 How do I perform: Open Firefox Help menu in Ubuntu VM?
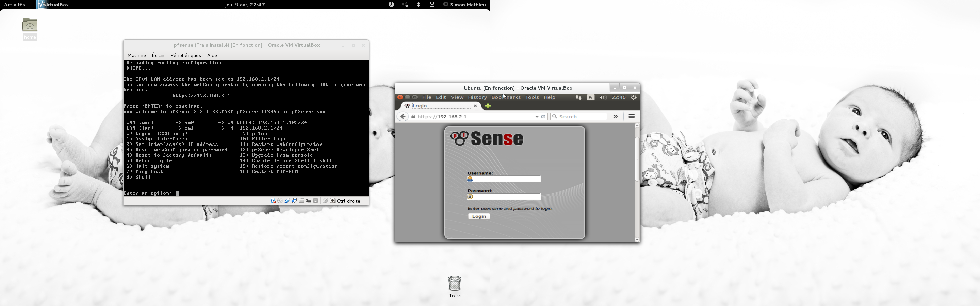[549, 97]
